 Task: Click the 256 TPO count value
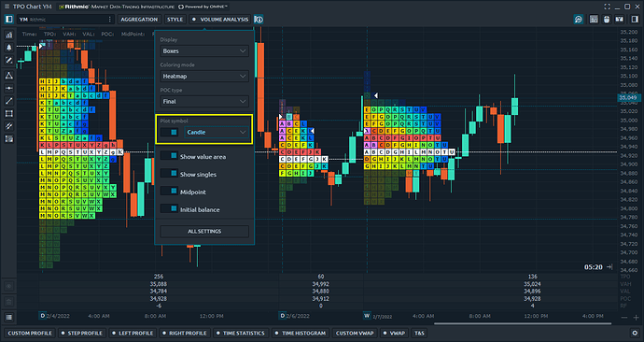pos(158,277)
